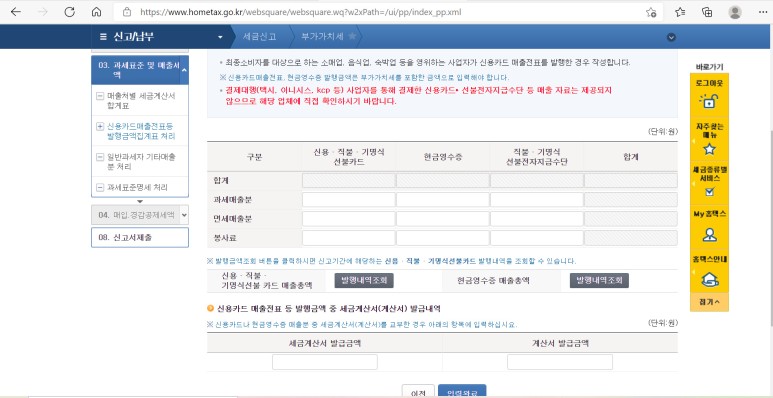Open 세금종류별 서비스 checkbox icon
The width and height of the screenshot is (773, 398).
pyautogui.click(x=709, y=192)
